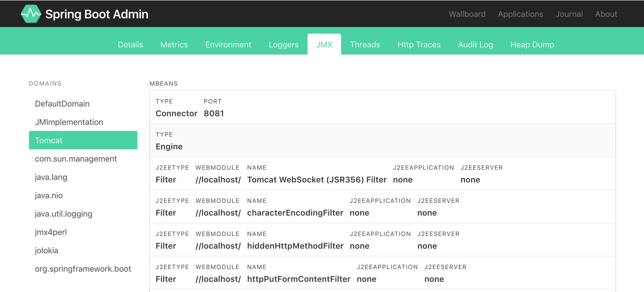Image resolution: width=644 pixels, height=292 pixels.
Task: Open the Environment tab
Action: [228, 44]
